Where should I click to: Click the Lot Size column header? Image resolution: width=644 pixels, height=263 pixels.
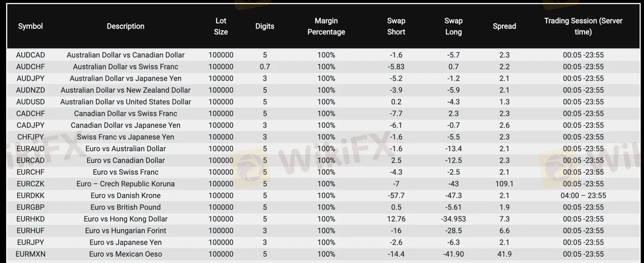(x=221, y=26)
